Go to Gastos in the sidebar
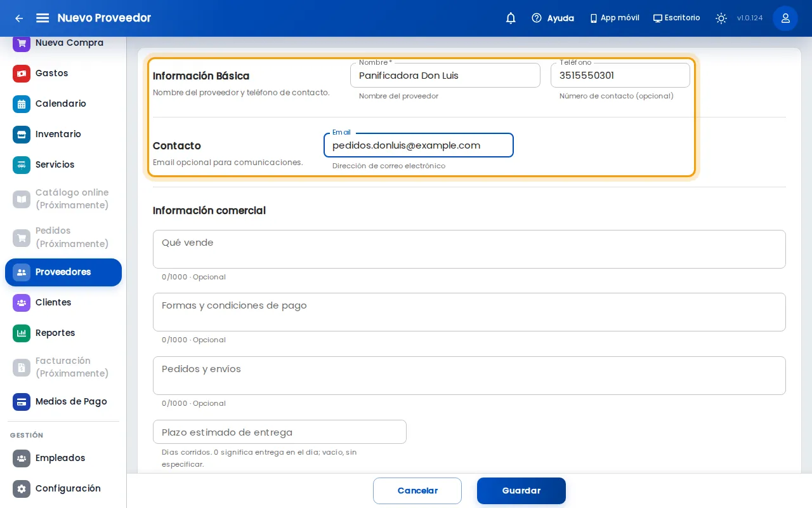Viewport: 812px width, 508px height. [63, 73]
